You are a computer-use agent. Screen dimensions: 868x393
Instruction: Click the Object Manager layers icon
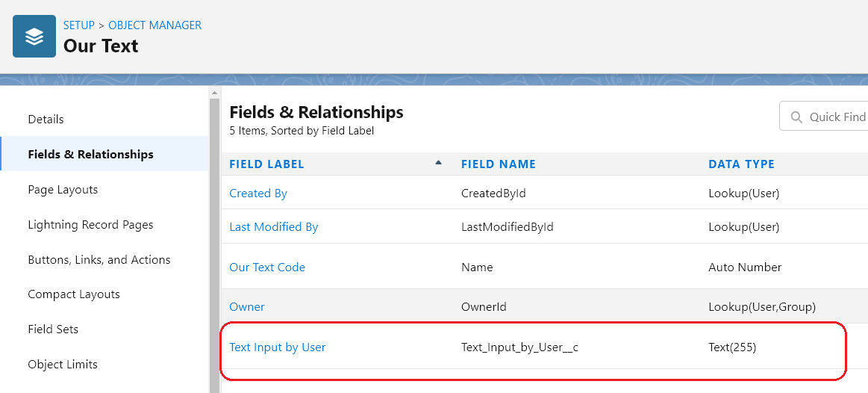pos(34,36)
